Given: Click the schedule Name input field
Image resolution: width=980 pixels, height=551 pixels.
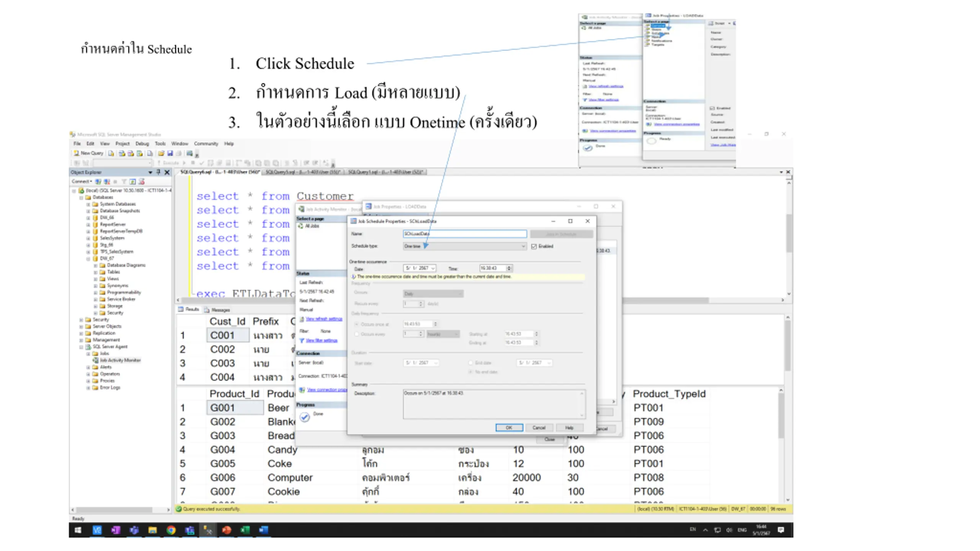Looking at the screenshot, I should (465, 234).
